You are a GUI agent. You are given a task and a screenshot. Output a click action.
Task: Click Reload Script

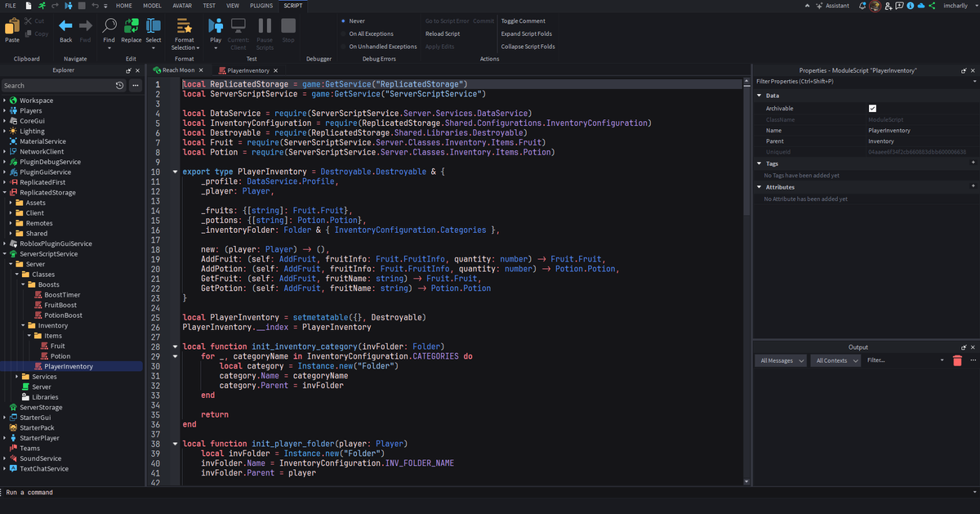coord(443,34)
